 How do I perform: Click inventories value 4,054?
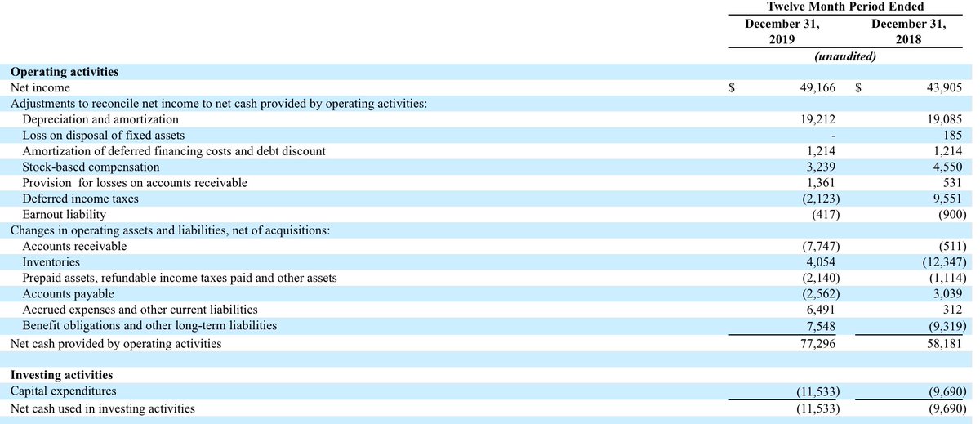coord(821,262)
